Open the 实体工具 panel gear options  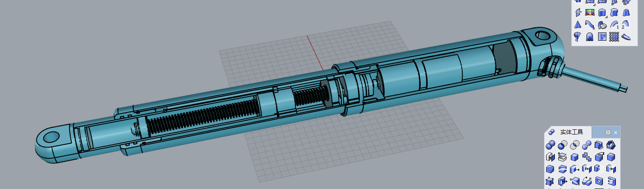(608, 132)
